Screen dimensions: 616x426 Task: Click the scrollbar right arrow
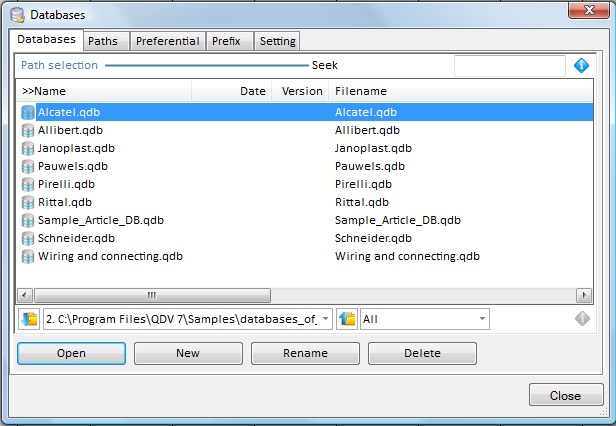[584, 295]
